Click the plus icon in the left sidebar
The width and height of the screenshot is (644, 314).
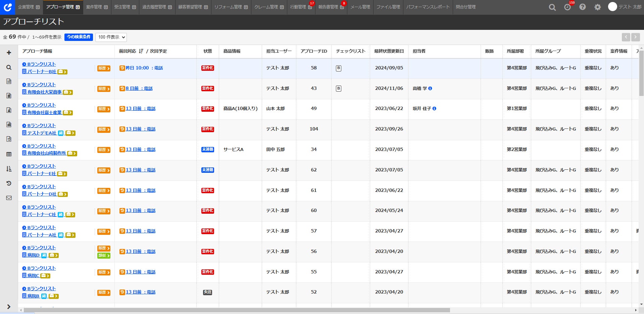(x=9, y=53)
